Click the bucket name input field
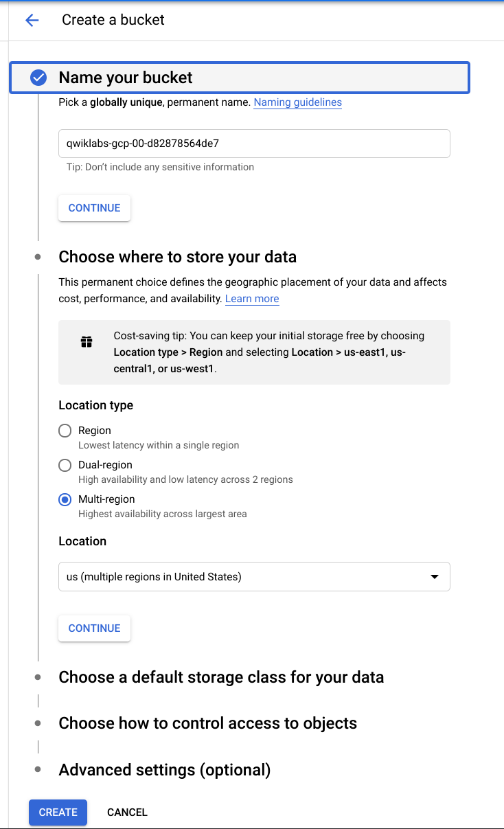This screenshot has width=504, height=829. coord(253,144)
